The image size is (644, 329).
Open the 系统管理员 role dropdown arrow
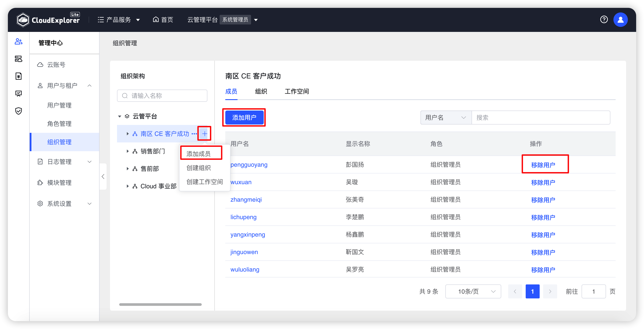tap(256, 20)
